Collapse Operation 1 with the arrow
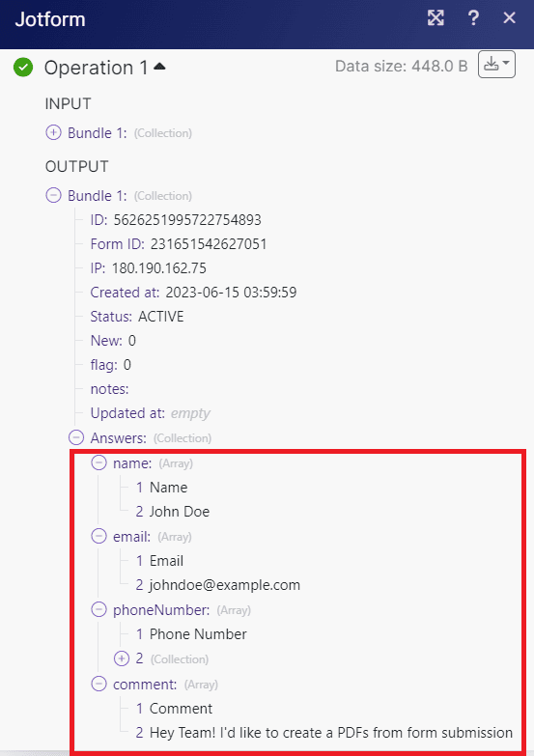The image size is (534, 756). 159,67
